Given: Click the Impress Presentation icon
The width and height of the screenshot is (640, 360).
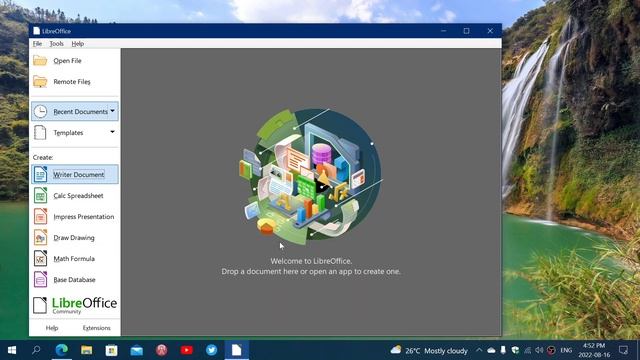Looking at the screenshot, I should (40, 216).
